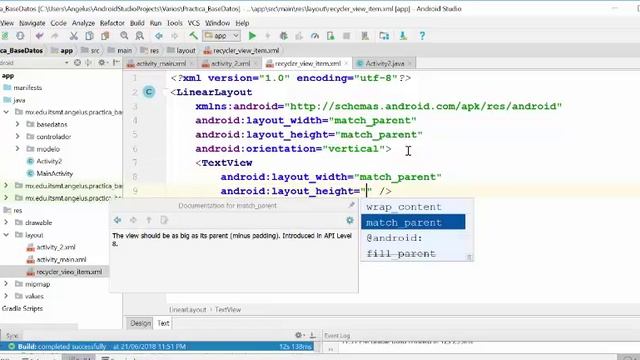Close the recycler_view_item.xml tab
Viewport: 640px width, 360px height.
[346, 64]
